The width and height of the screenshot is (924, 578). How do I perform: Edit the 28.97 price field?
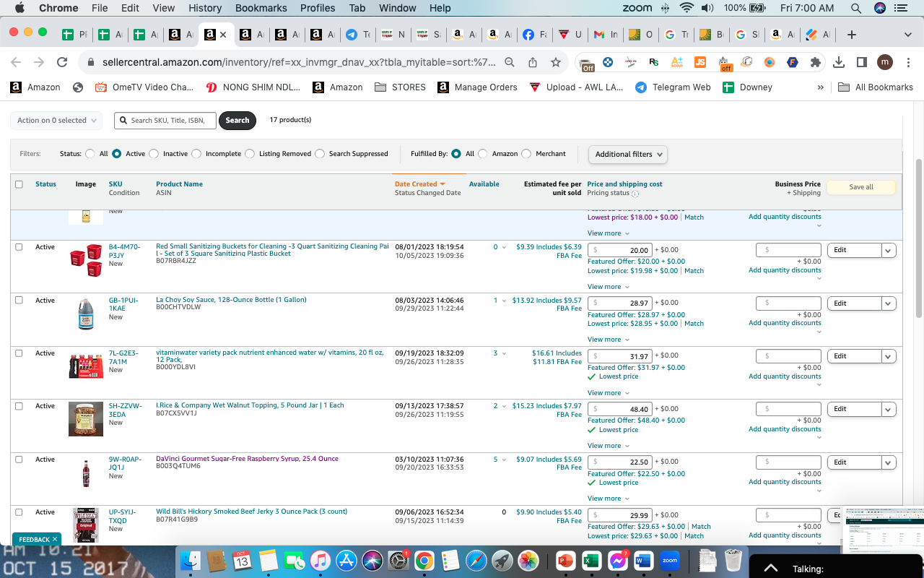pos(620,303)
